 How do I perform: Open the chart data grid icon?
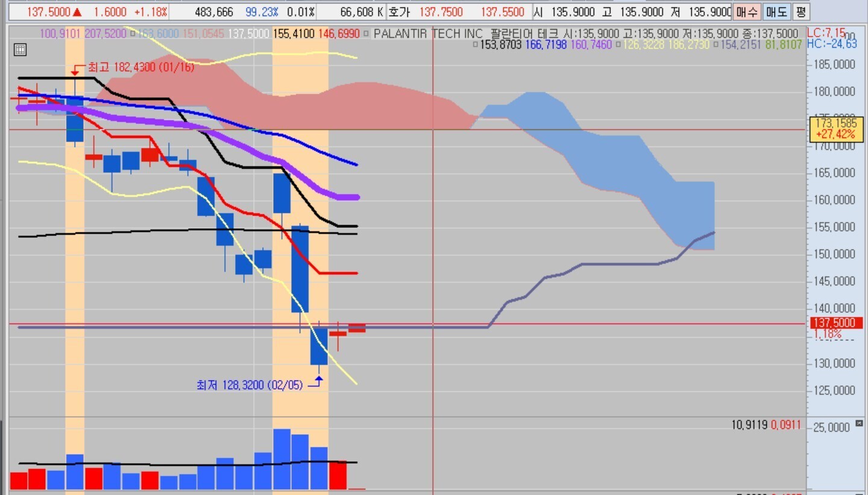[19, 50]
